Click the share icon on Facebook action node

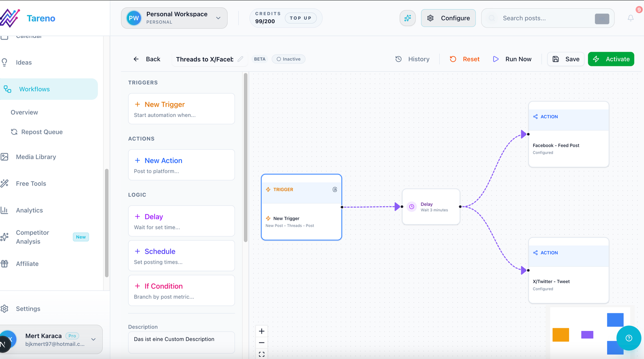[535, 117]
